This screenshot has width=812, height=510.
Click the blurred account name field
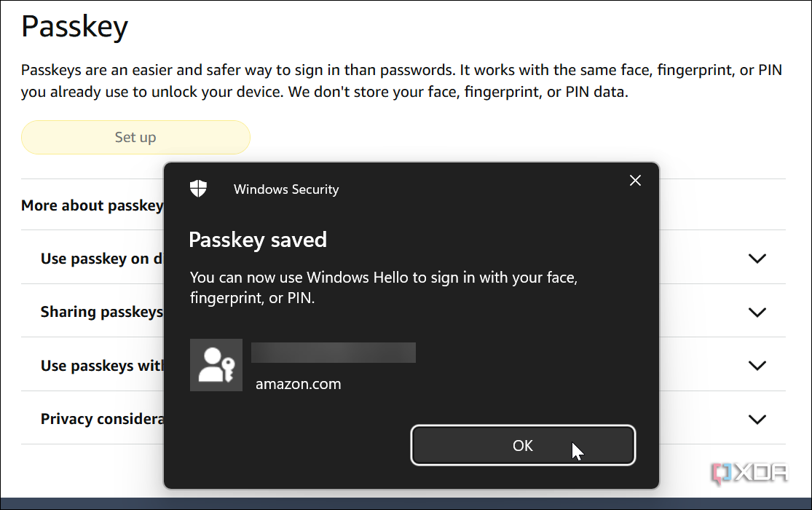[x=333, y=352]
